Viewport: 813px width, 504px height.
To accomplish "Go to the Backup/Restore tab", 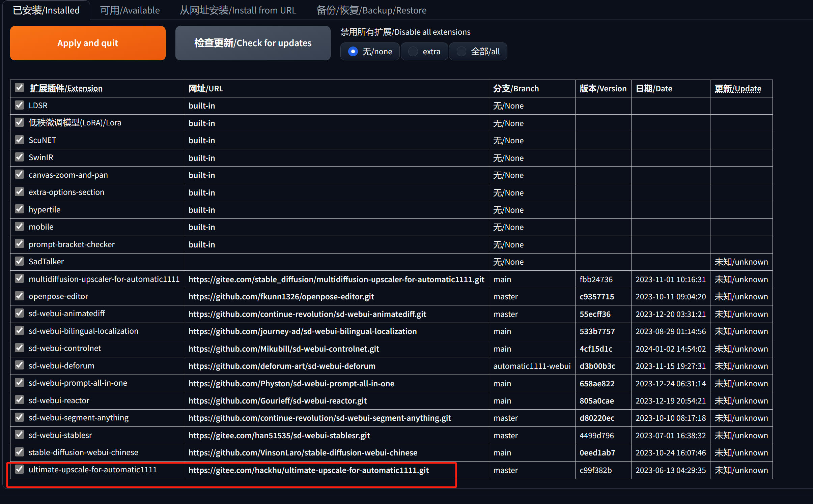I will point(371,10).
